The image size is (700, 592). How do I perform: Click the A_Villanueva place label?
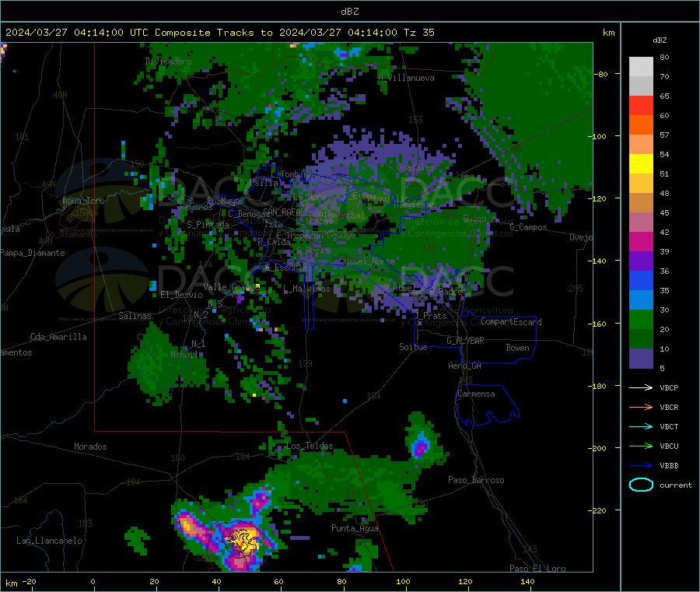[x=406, y=78]
